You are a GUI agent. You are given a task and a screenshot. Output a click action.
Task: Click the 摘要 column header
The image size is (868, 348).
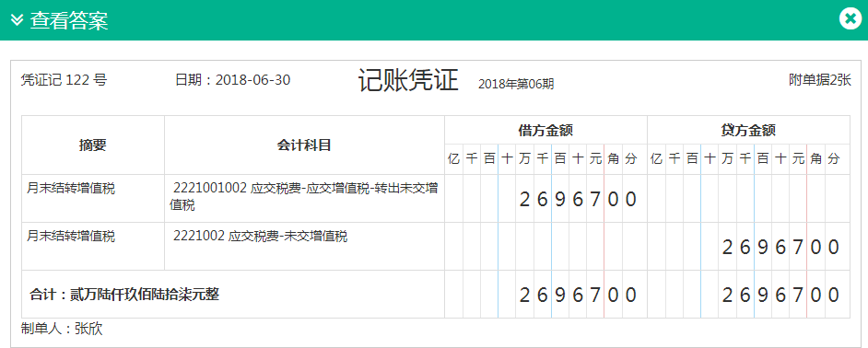click(x=93, y=145)
